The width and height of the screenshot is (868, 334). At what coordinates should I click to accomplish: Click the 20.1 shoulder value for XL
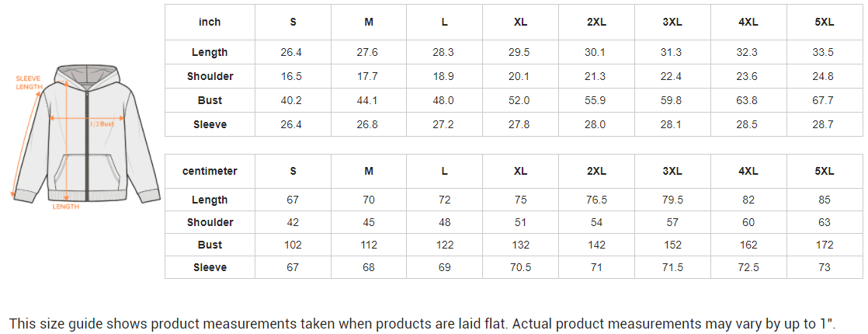pos(520,76)
